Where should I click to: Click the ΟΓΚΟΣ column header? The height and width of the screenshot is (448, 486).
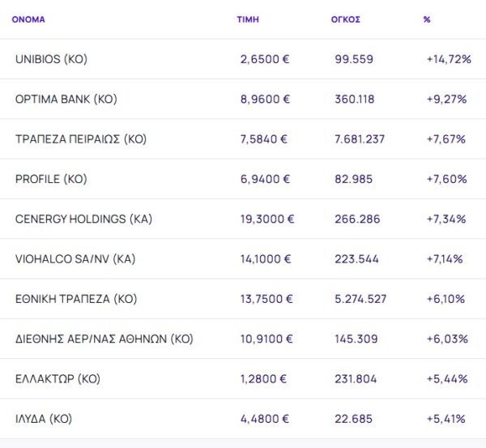pyautogui.click(x=347, y=19)
